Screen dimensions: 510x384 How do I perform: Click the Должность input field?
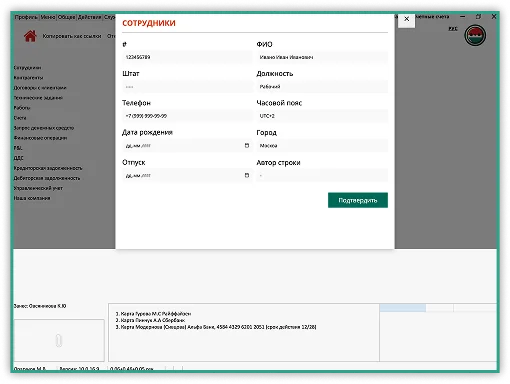point(322,87)
